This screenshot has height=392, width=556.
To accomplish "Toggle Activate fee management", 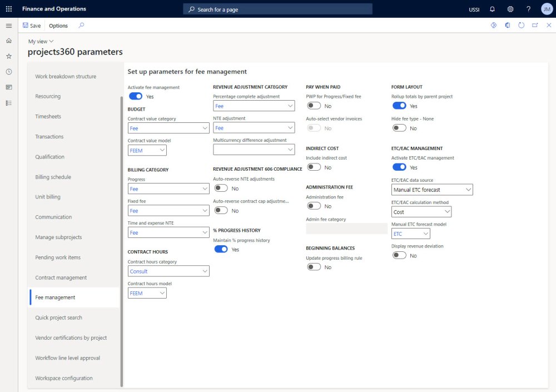I will (136, 96).
